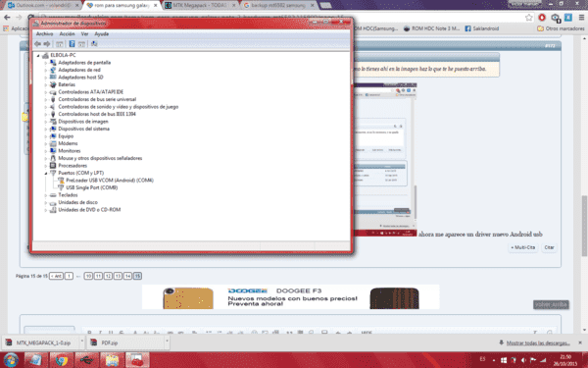Click MTK_MEGAPACK_1-0.zip download file icon
Viewport: 588px width, 368px height.
[x=9, y=342]
